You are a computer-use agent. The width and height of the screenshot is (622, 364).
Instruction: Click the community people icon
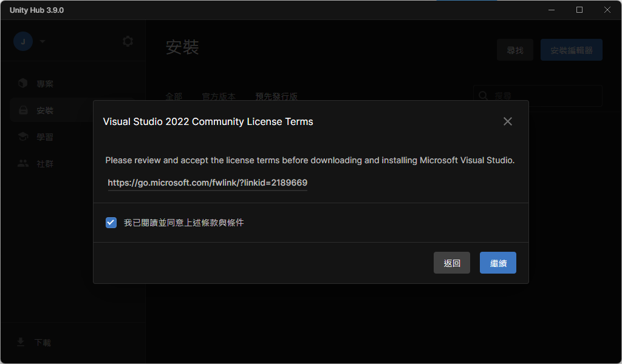coord(23,163)
